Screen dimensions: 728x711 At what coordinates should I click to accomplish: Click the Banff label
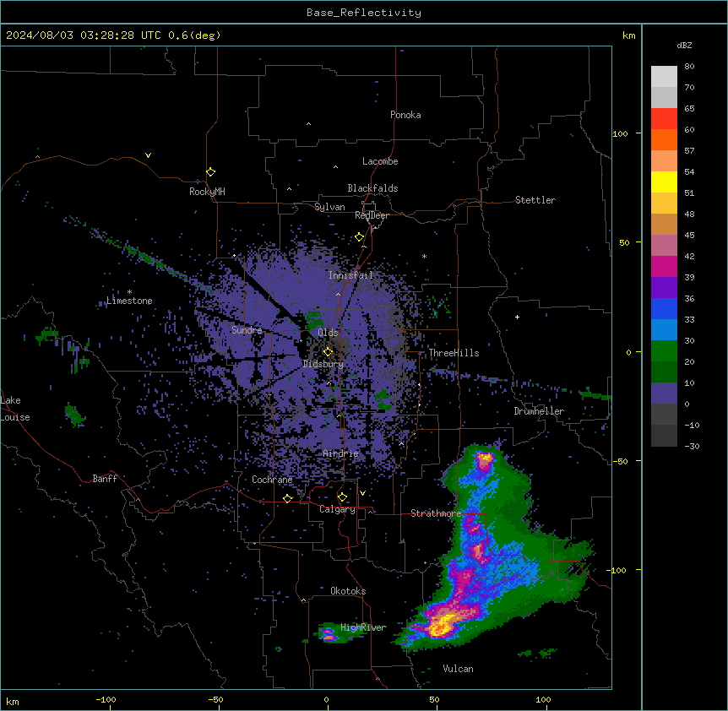(105, 479)
